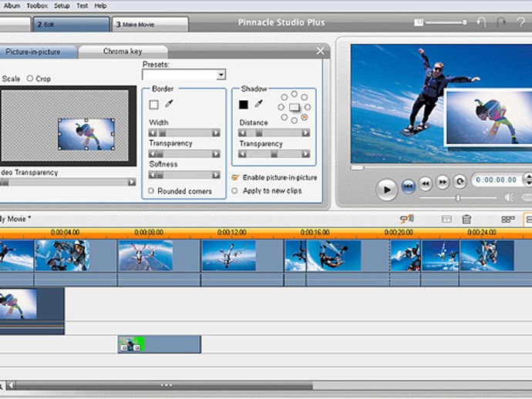
Task: Select left shadow direction radio
Action: (x=281, y=107)
